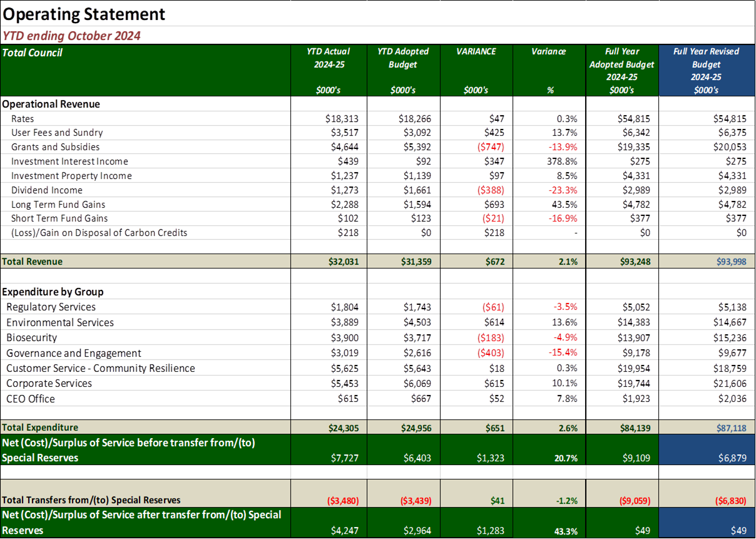Select Investment Property YTD Actual $1,237

coord(344,176)
